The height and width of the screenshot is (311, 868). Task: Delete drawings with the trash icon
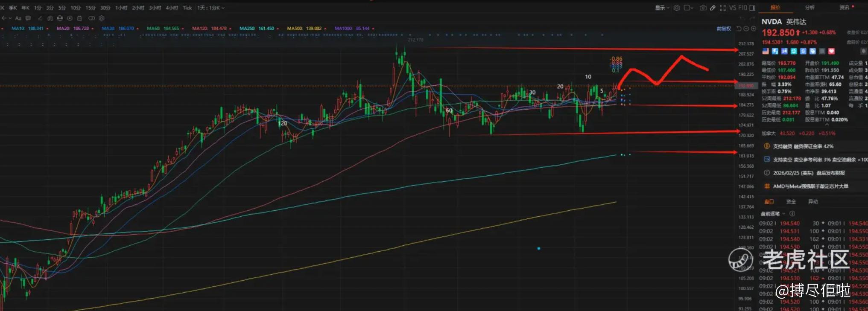point(79,18)
